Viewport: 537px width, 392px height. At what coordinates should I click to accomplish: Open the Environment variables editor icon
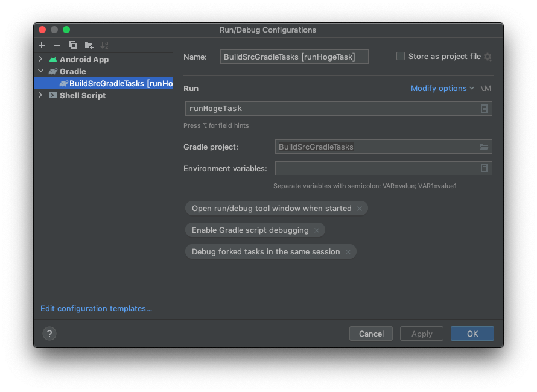484,168
